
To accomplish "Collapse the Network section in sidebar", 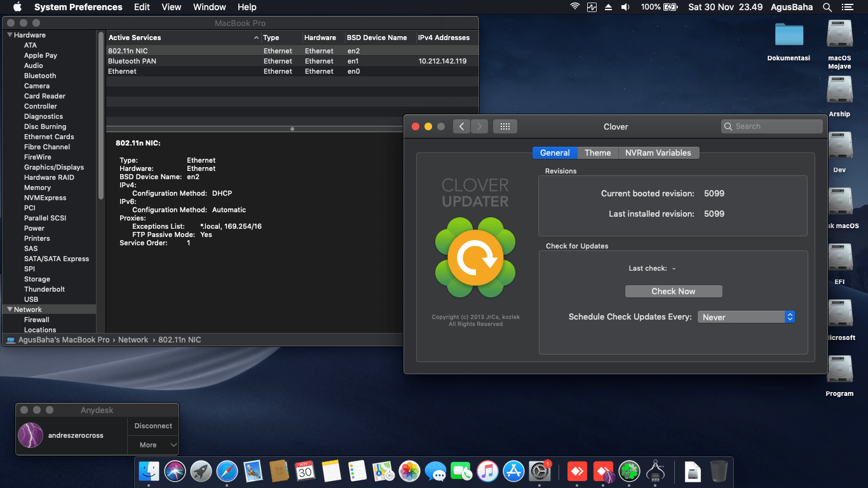I will 10,309.
